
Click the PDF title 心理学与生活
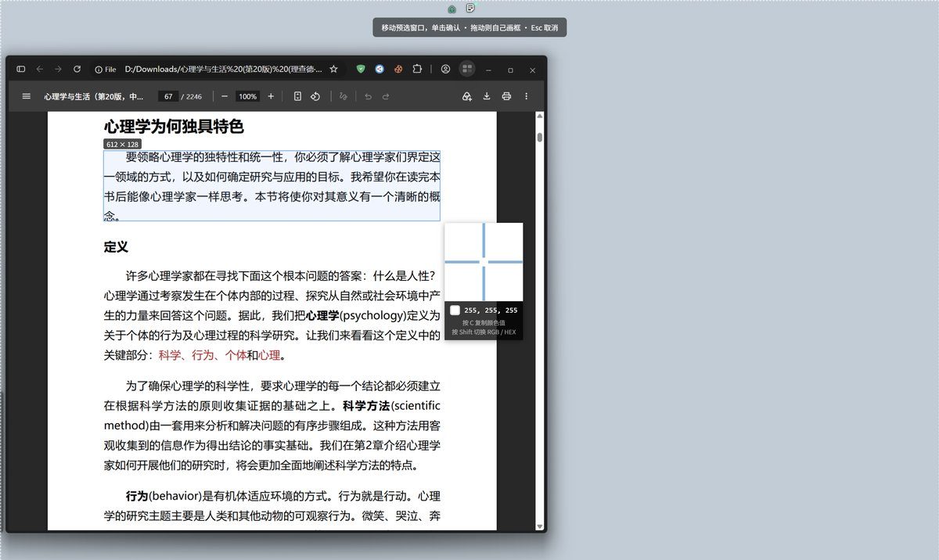pyautogui.click(x=94, y=97)
